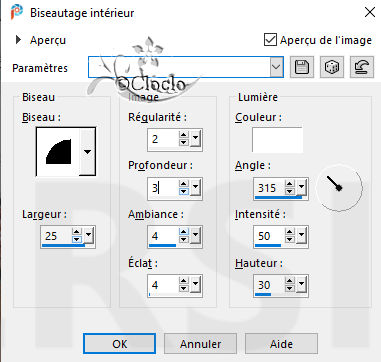
Task: Increase Hauteur with up spinner arrow
Action: (290, 281)
